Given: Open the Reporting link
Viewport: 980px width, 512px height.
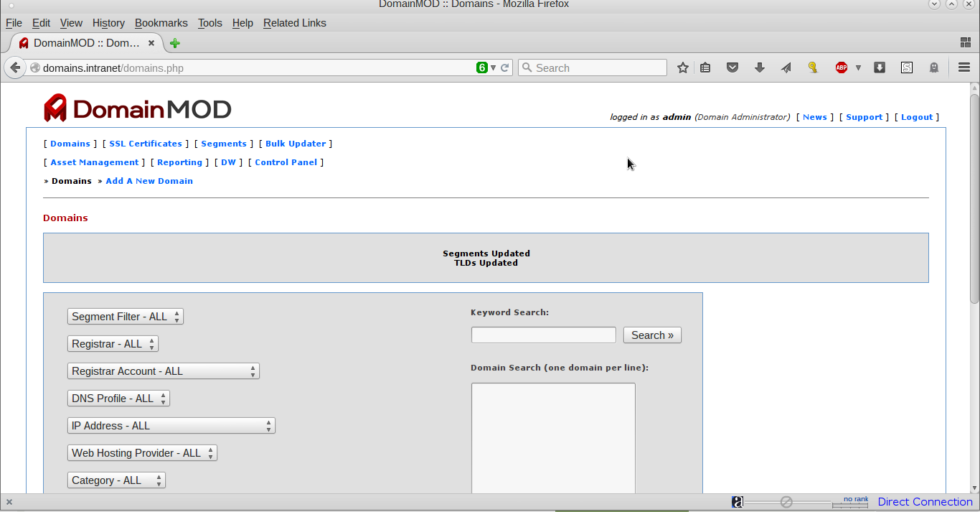Looking at the screenshot, I should point(179,162).
